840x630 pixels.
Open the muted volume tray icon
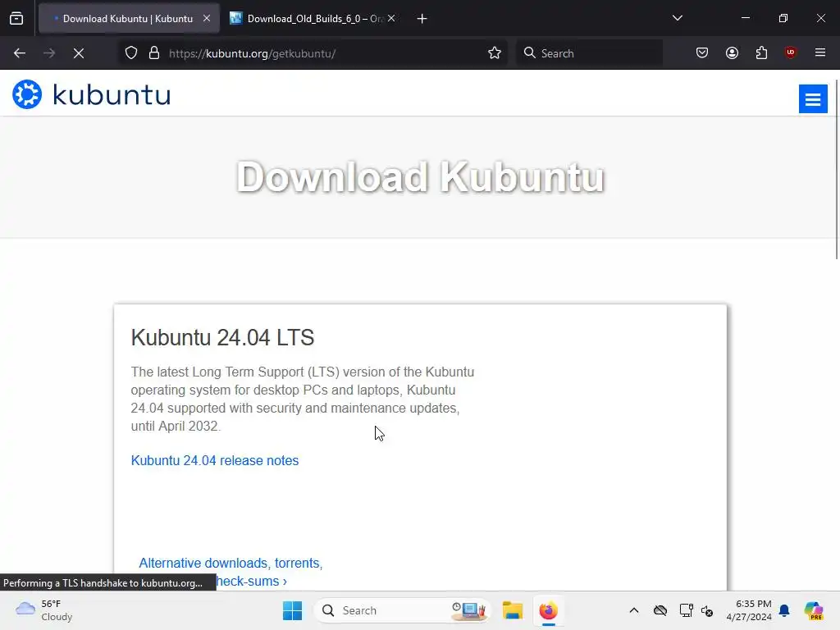707,610
